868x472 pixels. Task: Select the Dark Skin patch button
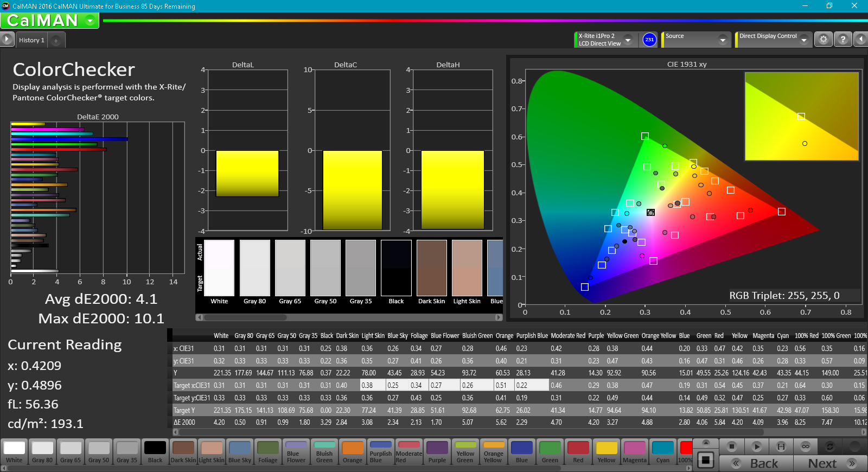pyautogui.click(x=183, y=452)
